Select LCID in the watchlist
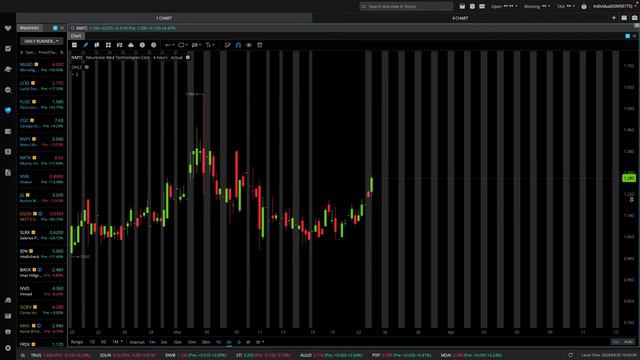 (42, 86)
